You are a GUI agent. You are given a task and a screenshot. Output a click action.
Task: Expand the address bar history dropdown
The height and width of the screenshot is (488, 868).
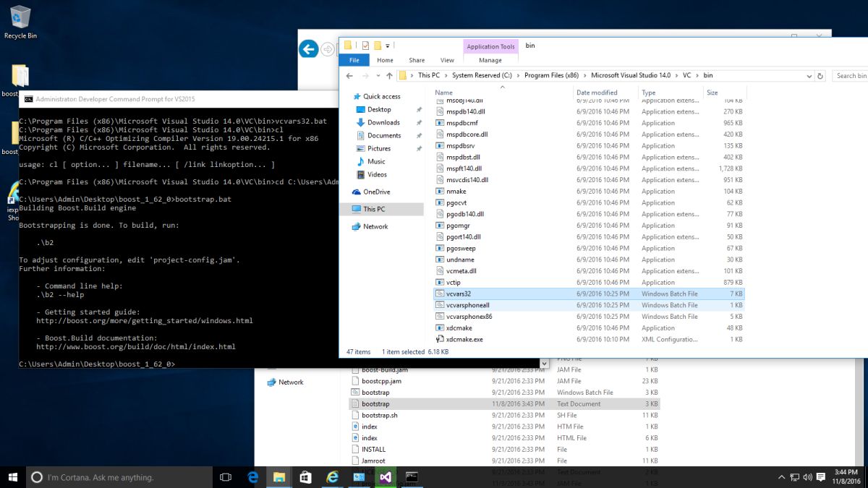[809, 75]
